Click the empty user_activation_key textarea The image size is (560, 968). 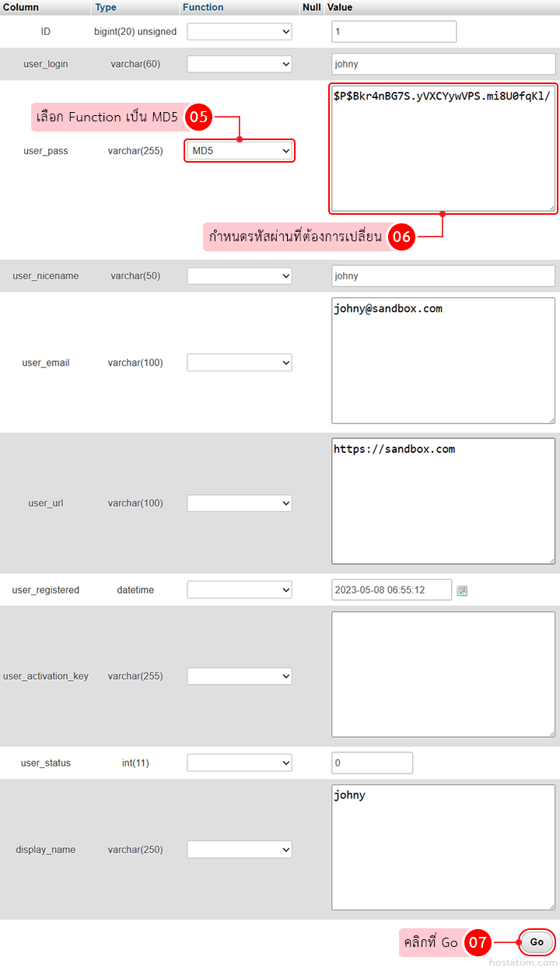click(x=443, y=674)
